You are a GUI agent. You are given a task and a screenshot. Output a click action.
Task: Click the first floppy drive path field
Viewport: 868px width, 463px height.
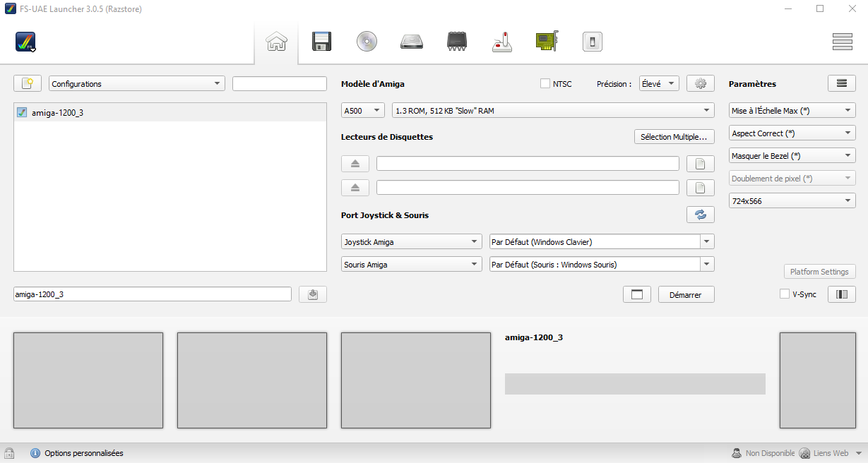click(x=528, y=164)
